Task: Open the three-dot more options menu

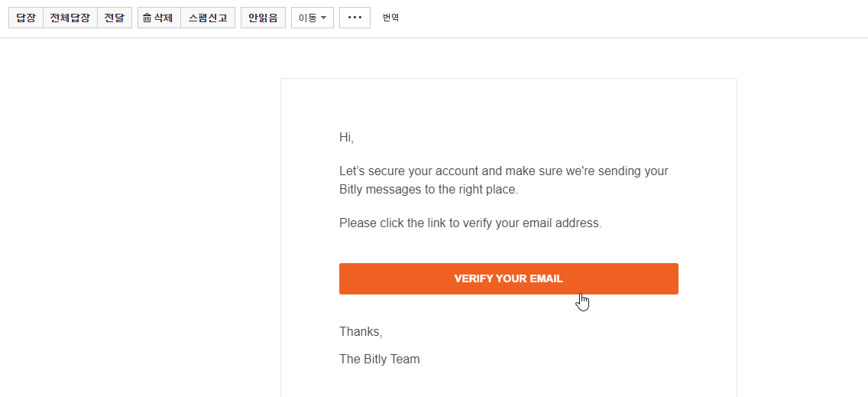Action: tap(355, 18)
